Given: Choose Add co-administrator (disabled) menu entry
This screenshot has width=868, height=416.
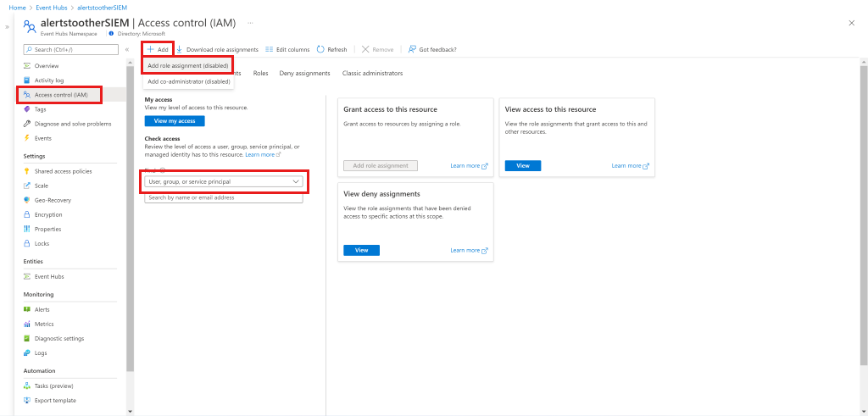Looking at the screenshot, I should 189,81.
